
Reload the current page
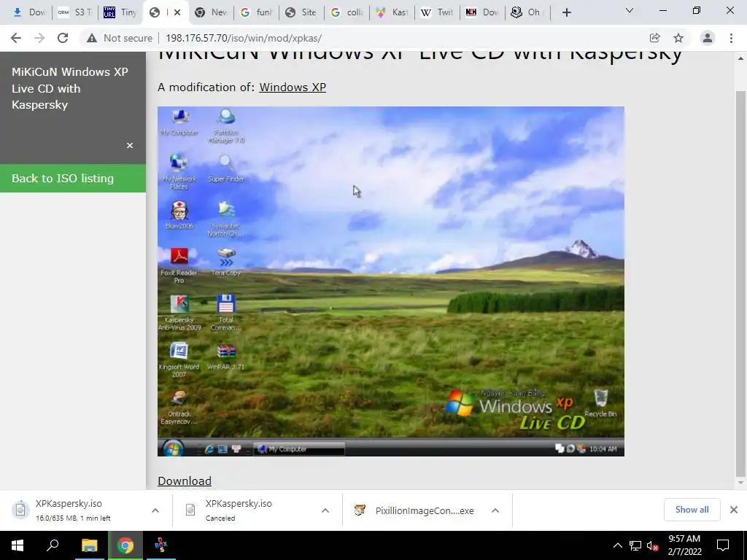click(63, 38)
